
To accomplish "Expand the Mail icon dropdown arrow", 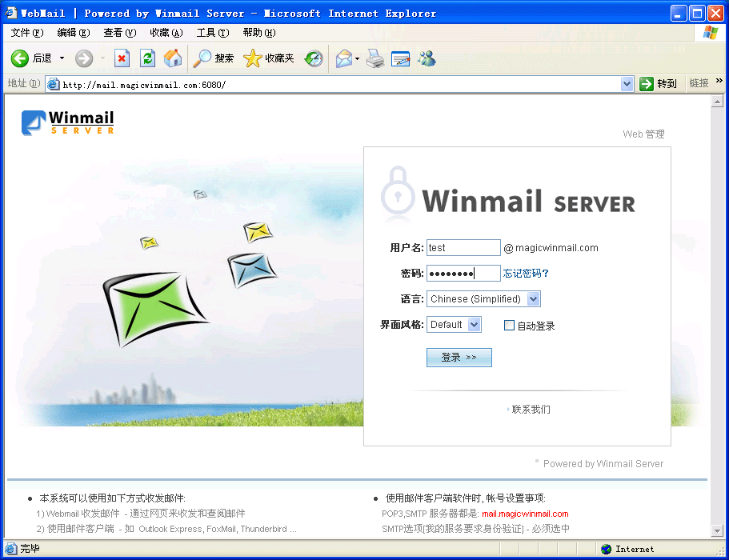I will (x=357, y=58).
